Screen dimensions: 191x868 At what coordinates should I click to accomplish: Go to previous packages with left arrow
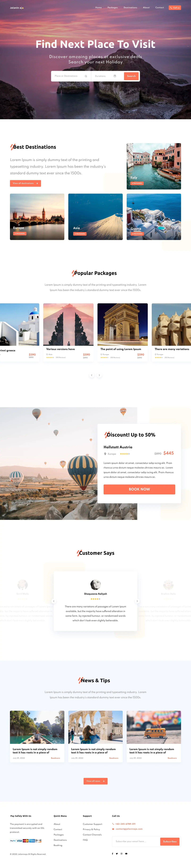[92, 375]
